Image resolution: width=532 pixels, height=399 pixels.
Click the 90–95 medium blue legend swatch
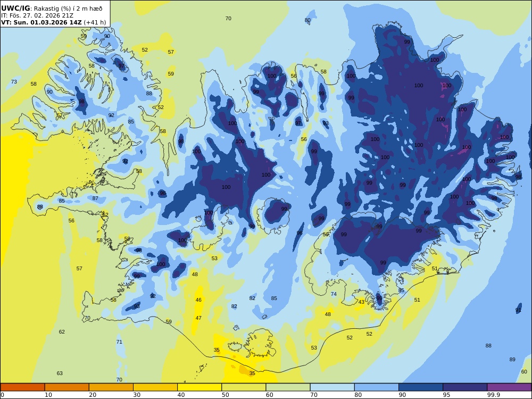pyautogui.click(x=421, y=387)
